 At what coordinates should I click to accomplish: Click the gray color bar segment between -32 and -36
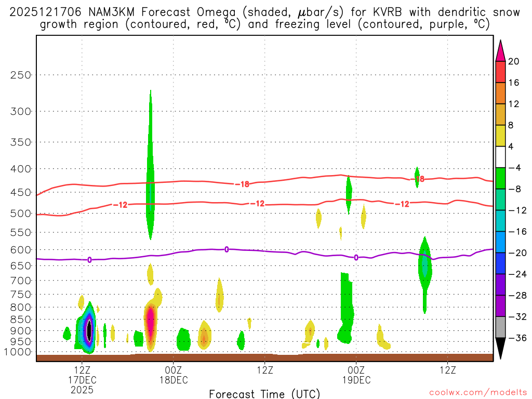pyautogui.click(x=500, y=327)
